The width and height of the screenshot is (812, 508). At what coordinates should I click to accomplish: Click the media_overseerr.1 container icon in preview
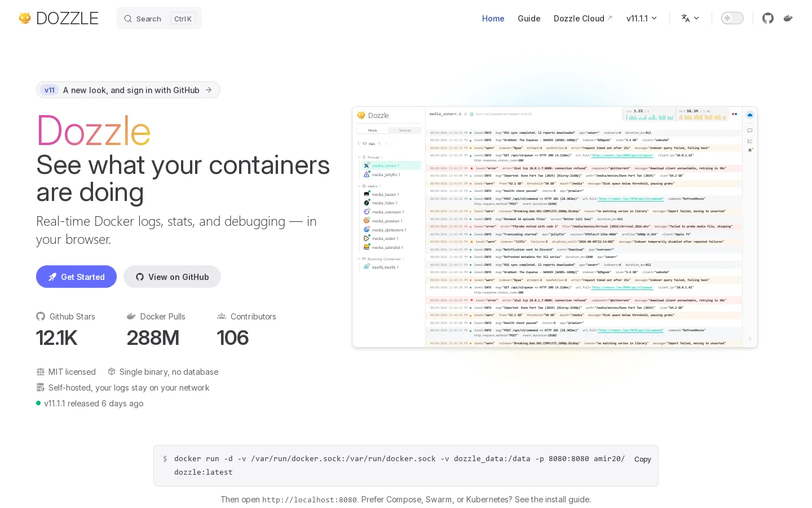coord(367,212)
